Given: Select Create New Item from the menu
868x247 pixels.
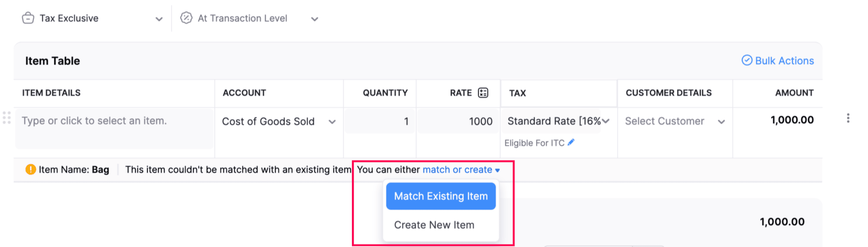Looking at the screenshot, I should (434, 224).
